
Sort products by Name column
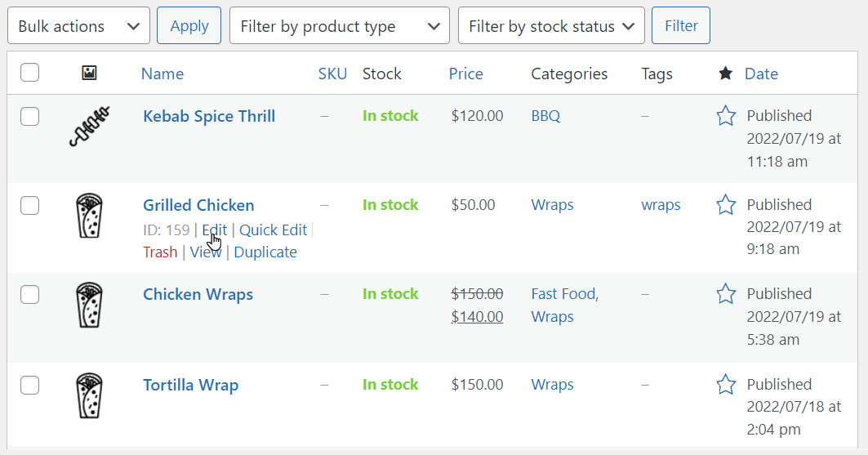(x=162, y=74)
